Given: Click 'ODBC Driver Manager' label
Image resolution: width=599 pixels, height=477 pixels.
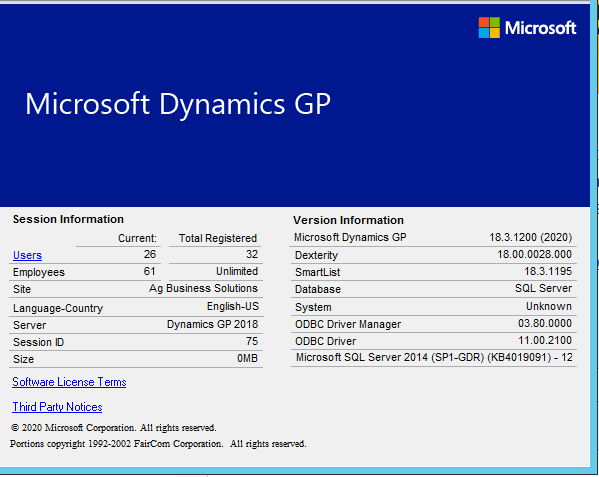Looking at the screenshot, I should click(x=348, y=324).
